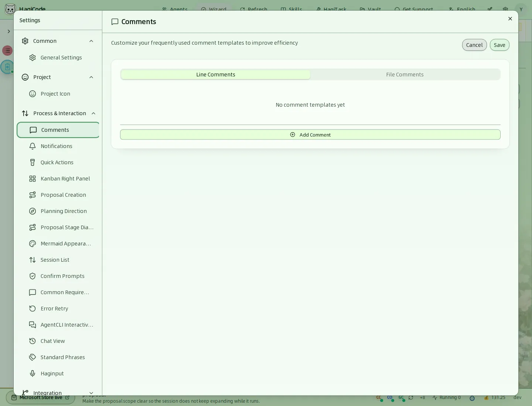Collapse the Common section chevron

(x=91, y=41)
